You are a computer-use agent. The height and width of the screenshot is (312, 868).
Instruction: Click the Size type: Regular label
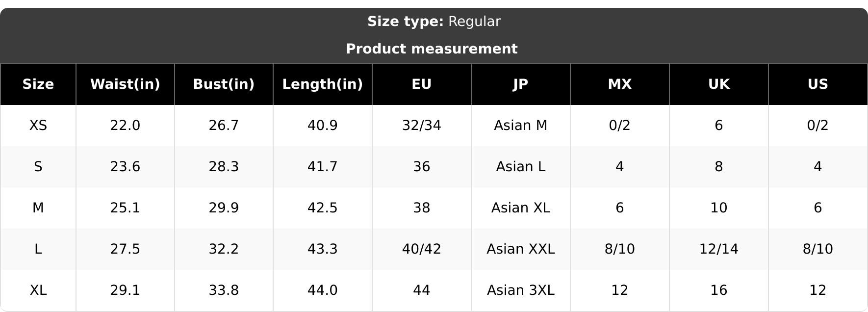[434, 22]
